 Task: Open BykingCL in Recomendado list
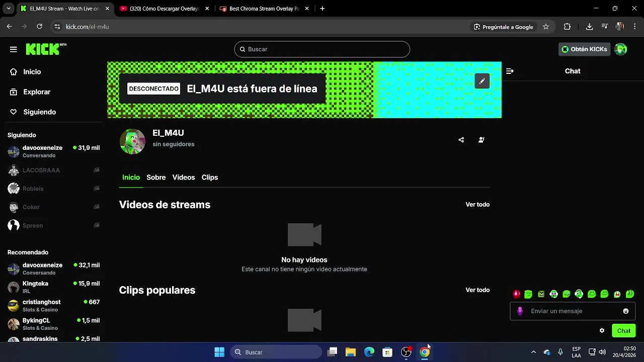53,324
